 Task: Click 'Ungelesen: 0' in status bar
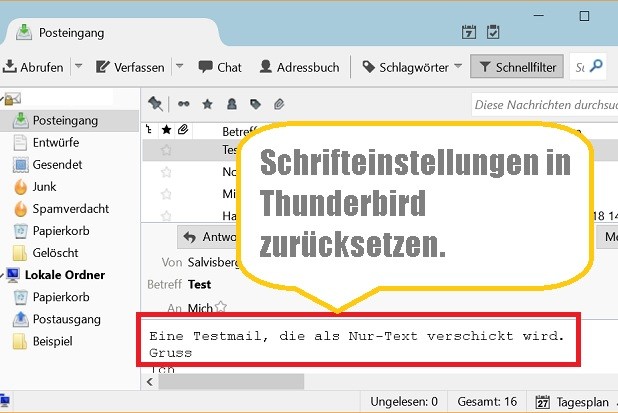click(404, 402)
